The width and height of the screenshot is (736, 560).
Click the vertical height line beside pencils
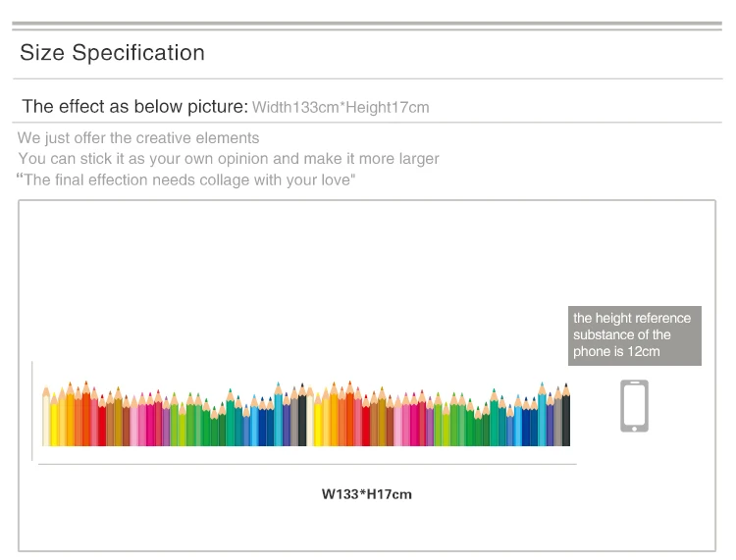click(32, 410)
